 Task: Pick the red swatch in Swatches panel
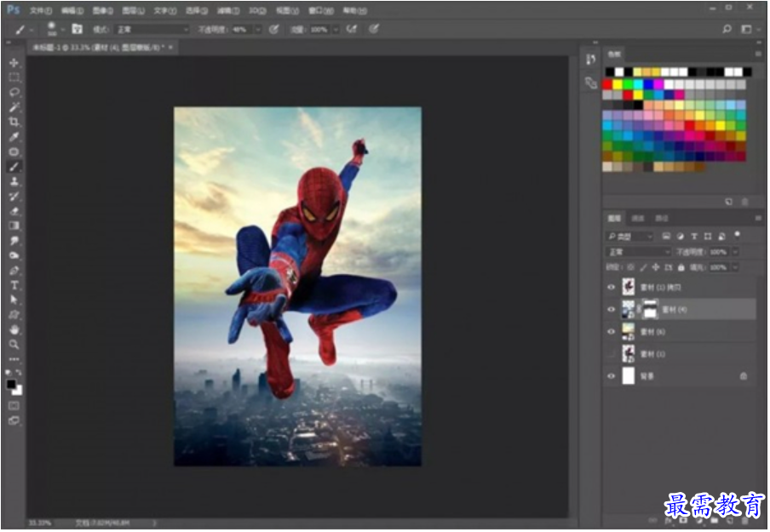608,84
